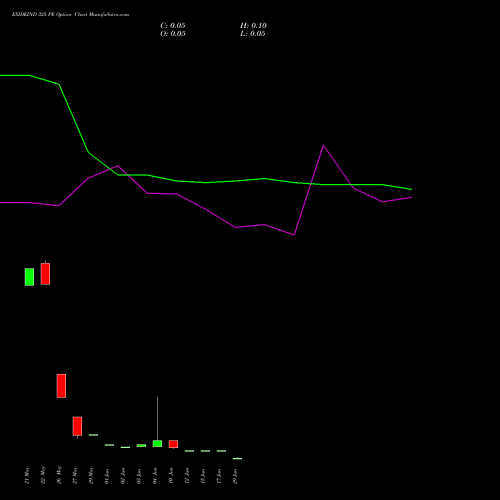Click the '29 May' date label
Image resolution: width=500 pixels, height=500 pixels.
click(91, 475)
